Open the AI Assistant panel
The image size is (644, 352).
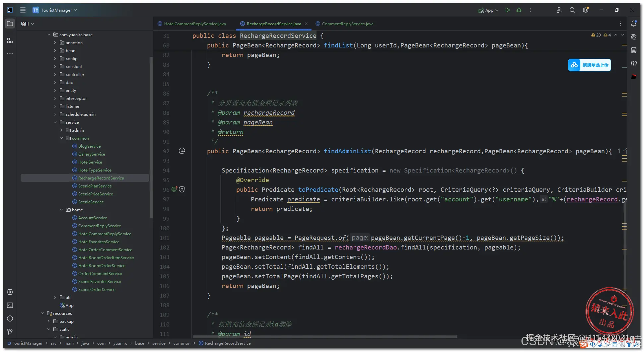[x=634, y=37]
